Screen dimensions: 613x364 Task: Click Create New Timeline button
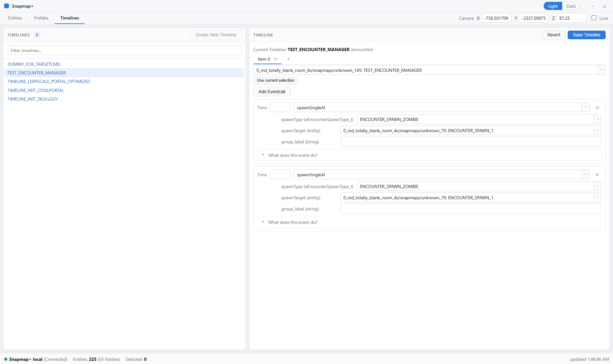(x=216, y=35)
